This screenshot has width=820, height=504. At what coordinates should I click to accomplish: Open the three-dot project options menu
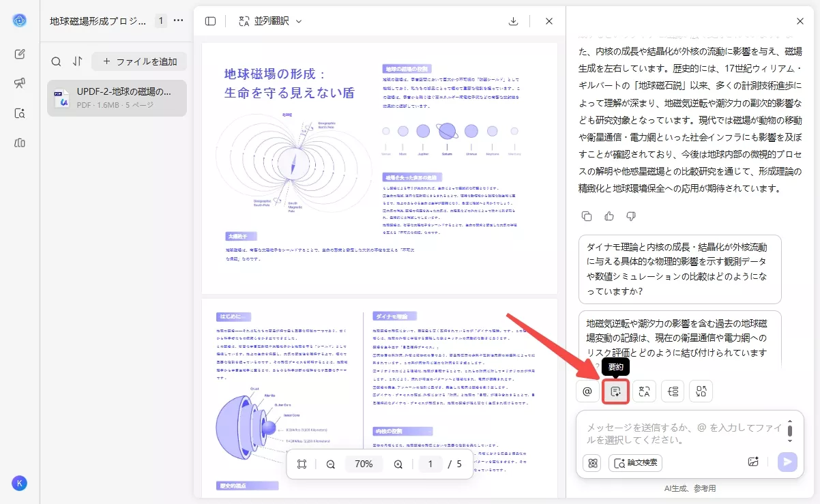[178, 20]
